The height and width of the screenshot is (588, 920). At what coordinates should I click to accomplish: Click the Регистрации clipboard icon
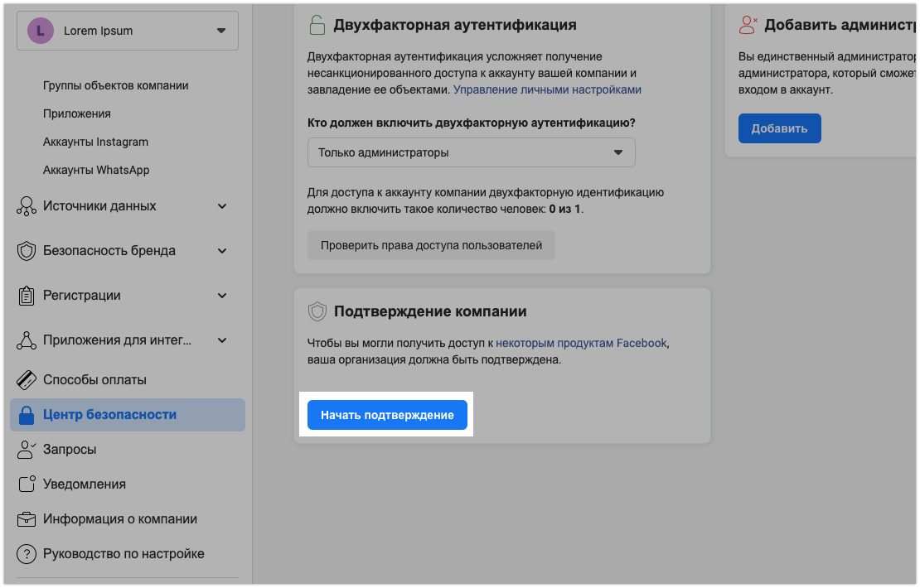pyautogui.click(x=27, y=296)
